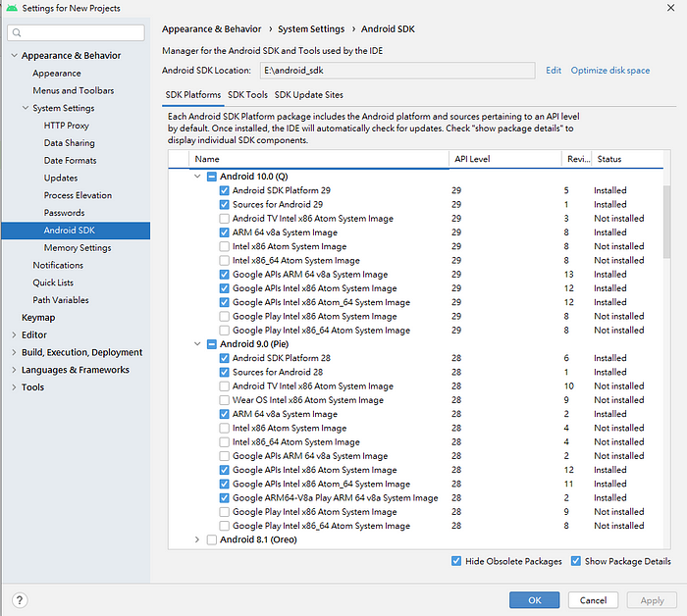Check Android TV Intel x86 Atom System Image API 29
This screenshot has height=616, width=687.
tap(224, 219)
